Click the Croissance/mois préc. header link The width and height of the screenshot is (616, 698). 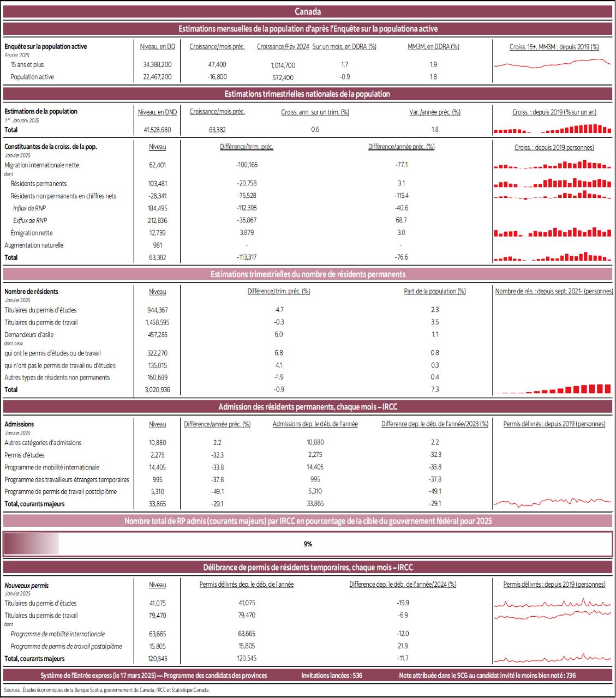(x=217, y=47)
